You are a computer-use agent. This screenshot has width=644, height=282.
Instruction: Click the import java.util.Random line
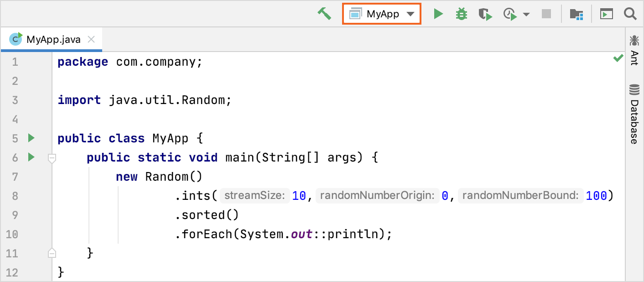145,100
